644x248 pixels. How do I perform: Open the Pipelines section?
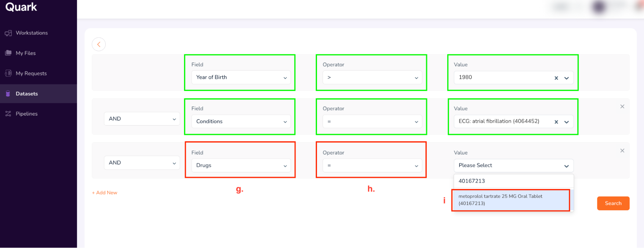click(x=26, y=114)
